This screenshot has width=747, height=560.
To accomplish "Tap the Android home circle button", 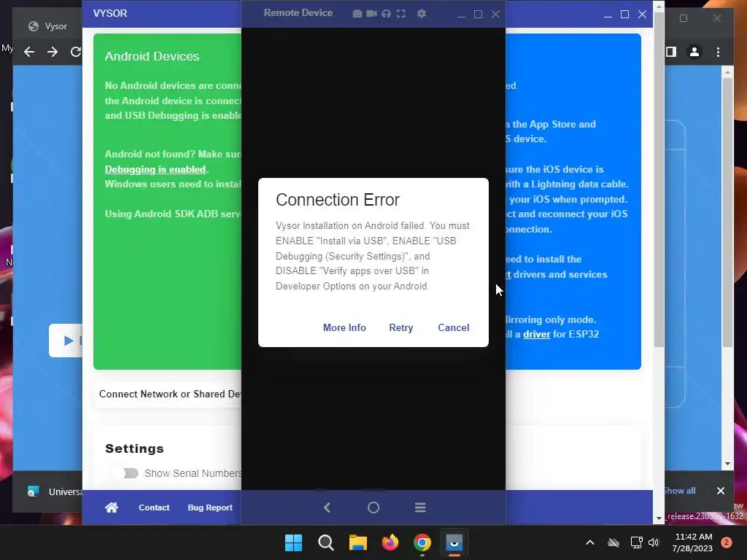I will pyautogui.click(x=373, y=507).
